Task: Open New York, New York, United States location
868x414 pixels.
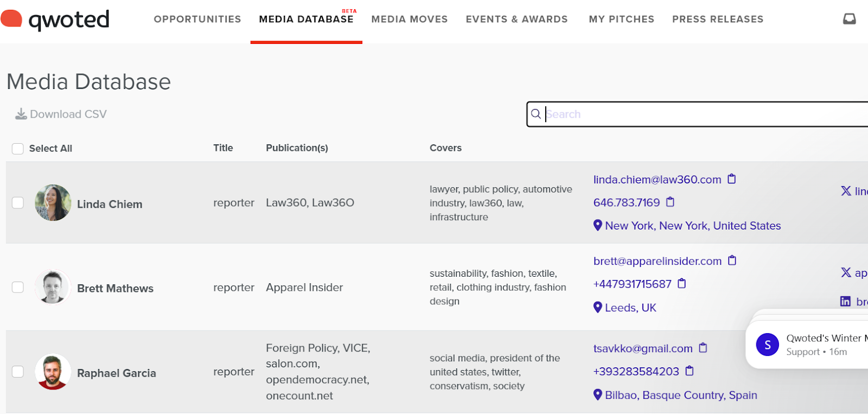Action: 693,226
